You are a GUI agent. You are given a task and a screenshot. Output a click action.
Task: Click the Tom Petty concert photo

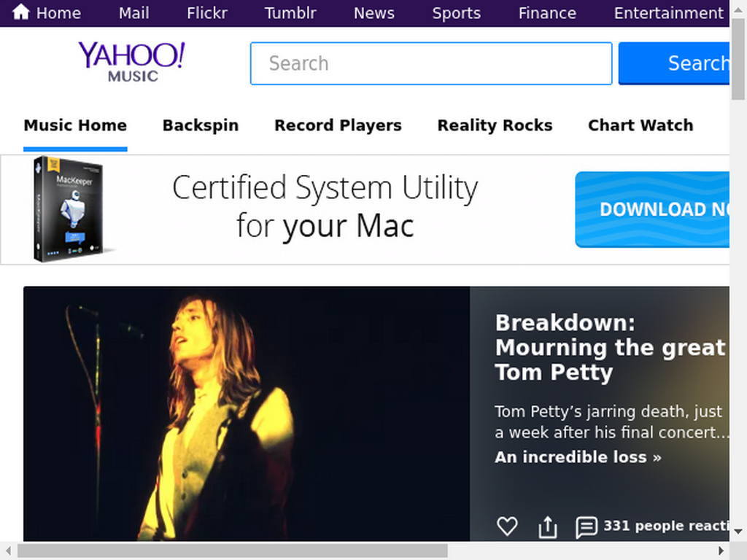pyautogui.click(x=247, y=413)
